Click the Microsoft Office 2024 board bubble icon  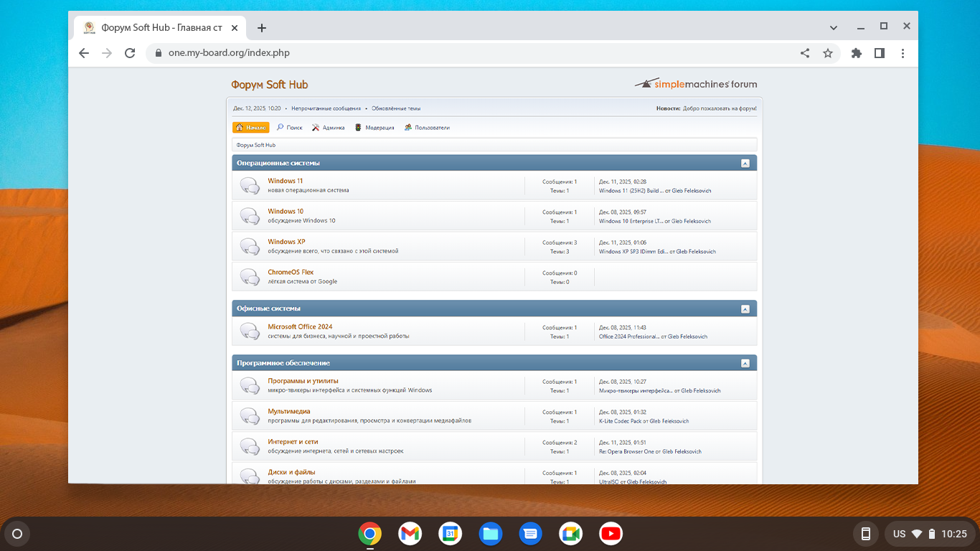coord(250,331)
